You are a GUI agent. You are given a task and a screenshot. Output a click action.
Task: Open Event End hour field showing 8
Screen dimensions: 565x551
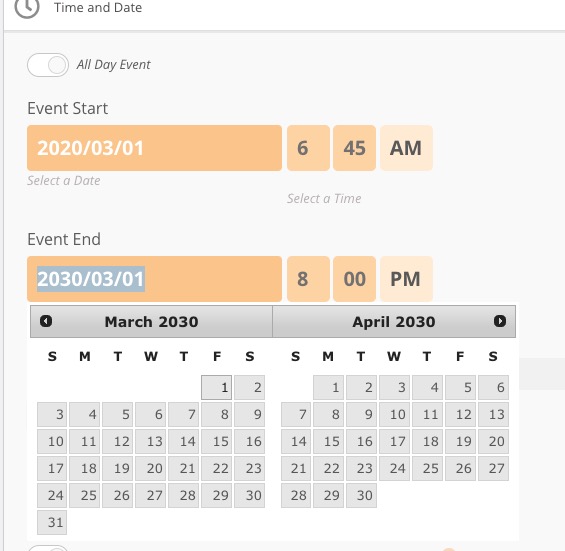pos(308,279)
